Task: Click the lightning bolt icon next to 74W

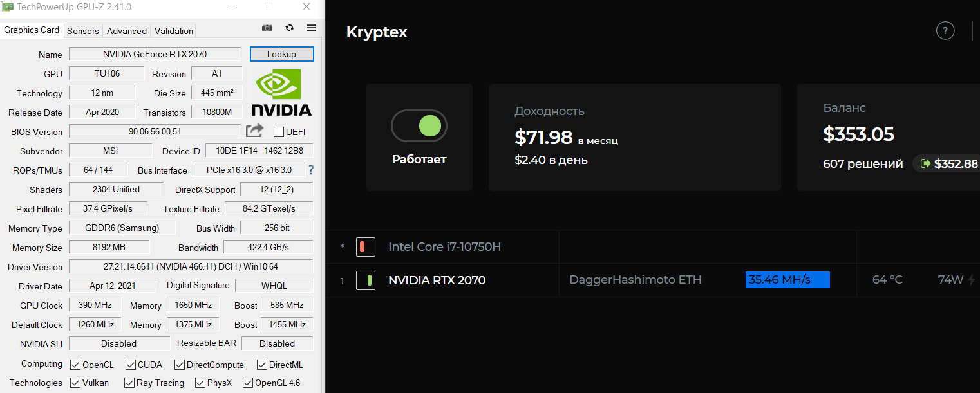Action: (x=972, y=280)
